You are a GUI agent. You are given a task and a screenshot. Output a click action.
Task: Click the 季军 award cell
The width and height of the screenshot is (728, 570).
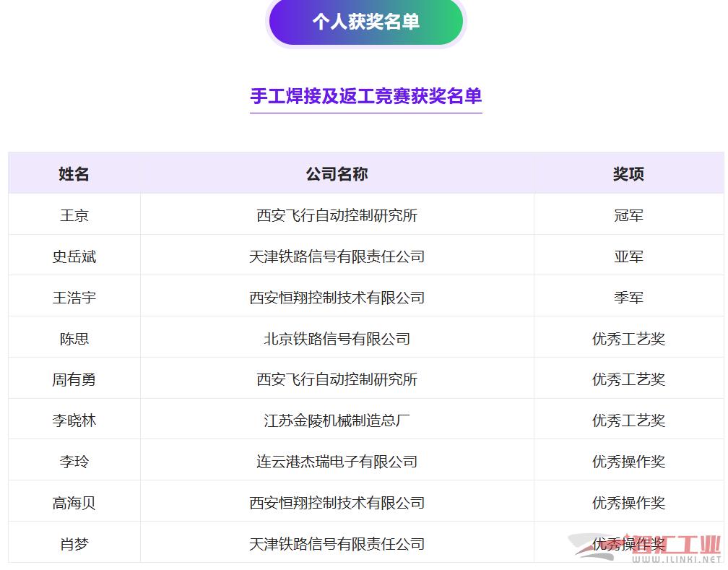point(628,298)
